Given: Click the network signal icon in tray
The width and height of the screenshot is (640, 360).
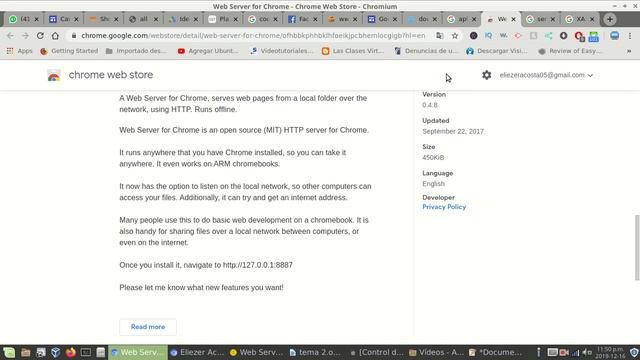Looking at the screenshot, I should tap(576, 353).
